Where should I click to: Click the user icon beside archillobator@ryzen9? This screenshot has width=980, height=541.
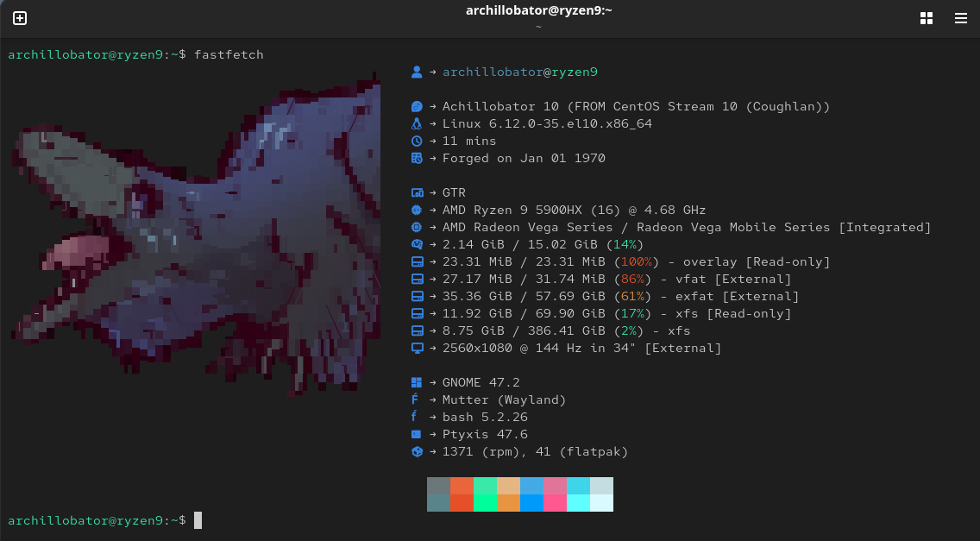pos(417,72)
